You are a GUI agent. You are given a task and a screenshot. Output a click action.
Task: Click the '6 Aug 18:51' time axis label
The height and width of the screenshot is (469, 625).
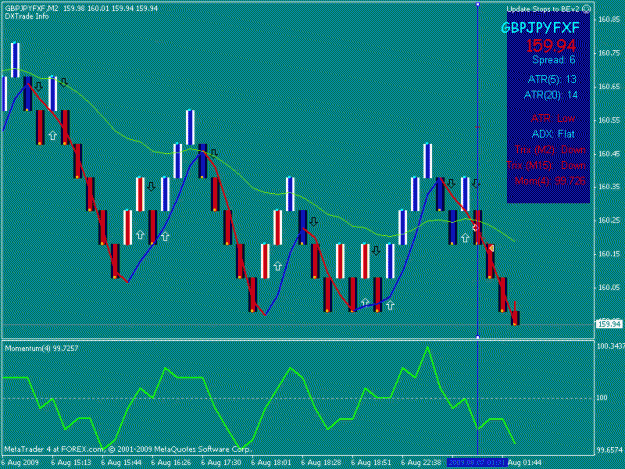[x=371, y=463]
